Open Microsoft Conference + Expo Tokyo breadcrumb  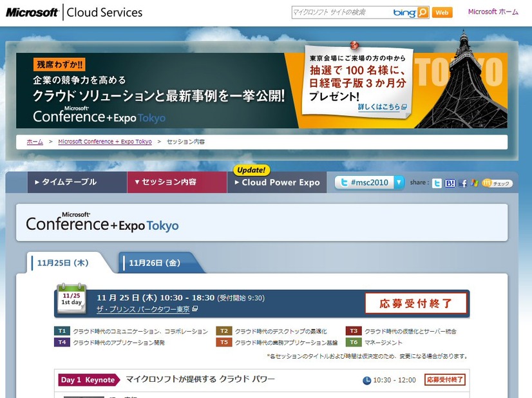105,142
